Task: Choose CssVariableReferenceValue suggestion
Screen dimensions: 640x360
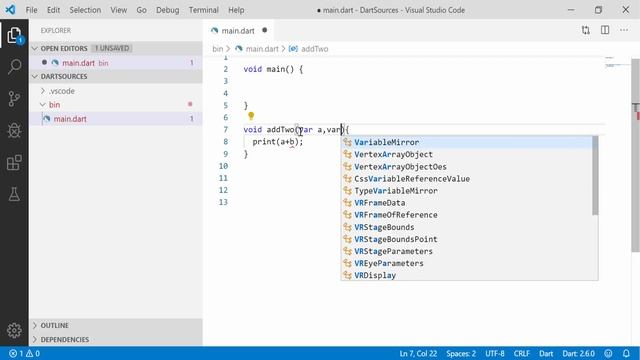Action: tap(467, 178)
